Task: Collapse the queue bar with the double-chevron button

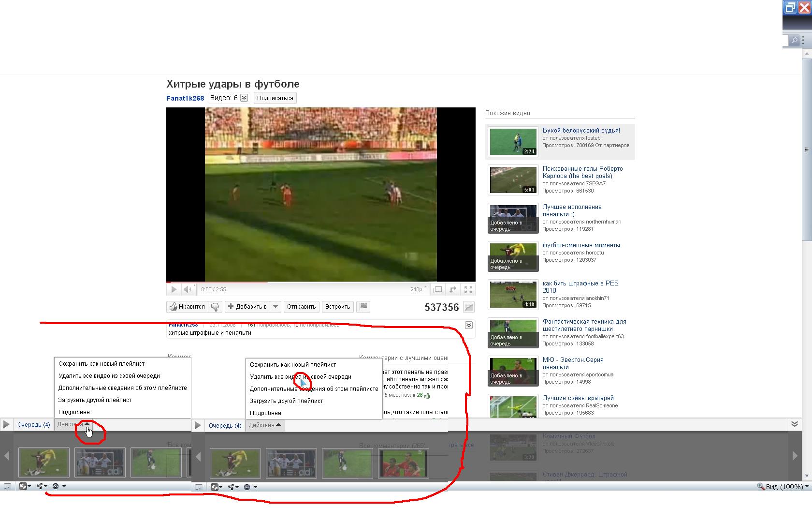Action: 795,424
